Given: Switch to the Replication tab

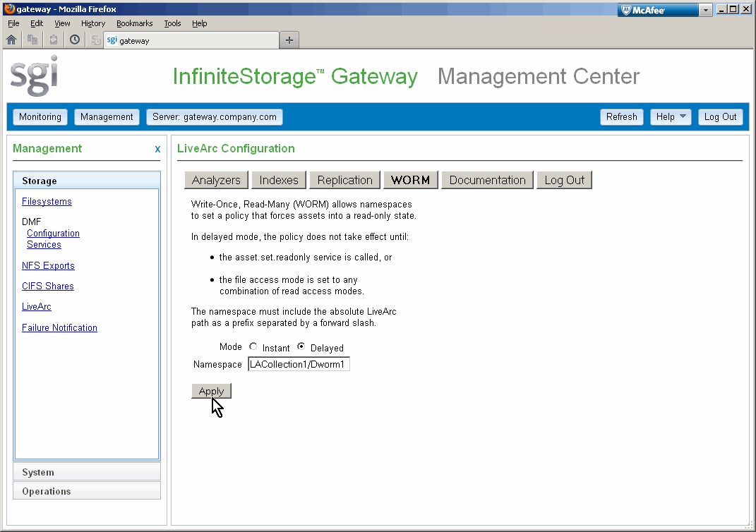Looking at the screenshot, I should 344,180.
